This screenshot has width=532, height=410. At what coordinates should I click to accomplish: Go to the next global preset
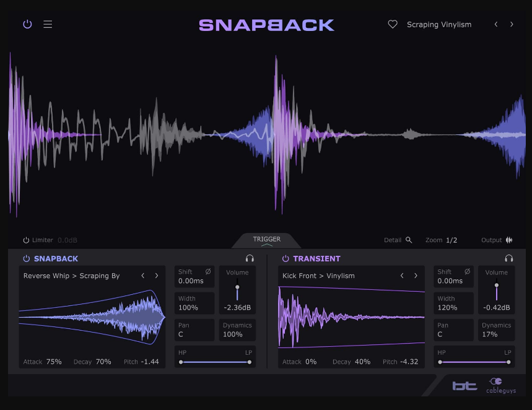point(512,25)
